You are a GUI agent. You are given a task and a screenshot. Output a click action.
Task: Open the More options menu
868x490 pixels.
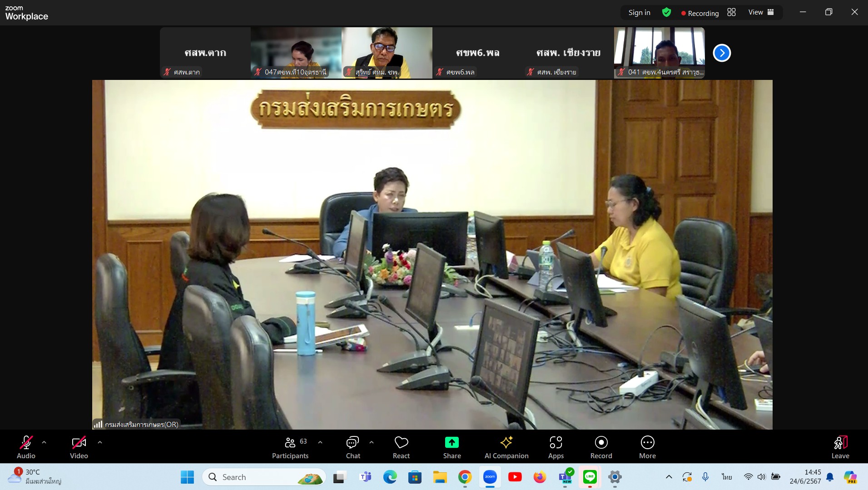coord(647,447)
